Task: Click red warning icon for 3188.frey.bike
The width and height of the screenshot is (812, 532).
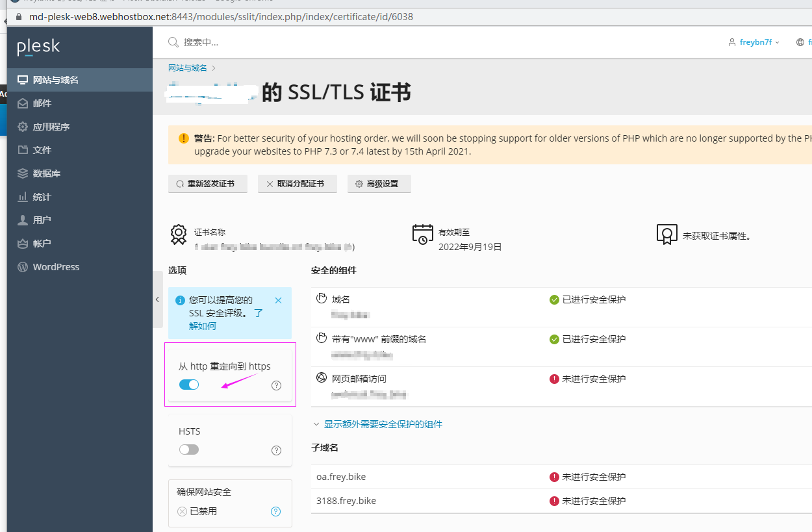Action: (554, 501)
